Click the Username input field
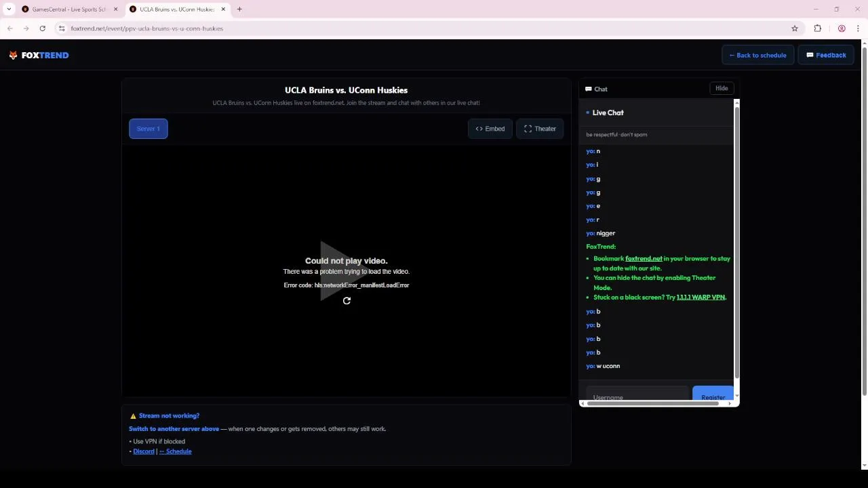 pos(637,396)
